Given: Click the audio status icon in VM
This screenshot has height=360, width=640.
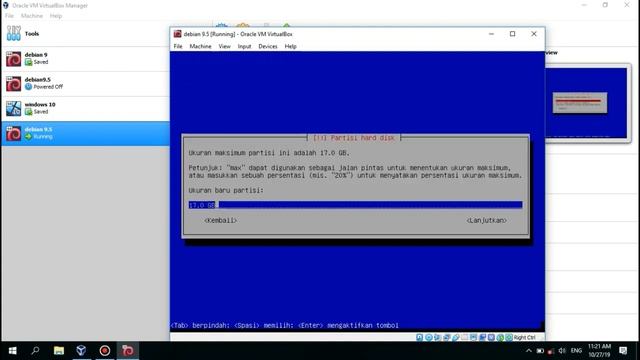Looking at the screenshot, I should [437, 338].
